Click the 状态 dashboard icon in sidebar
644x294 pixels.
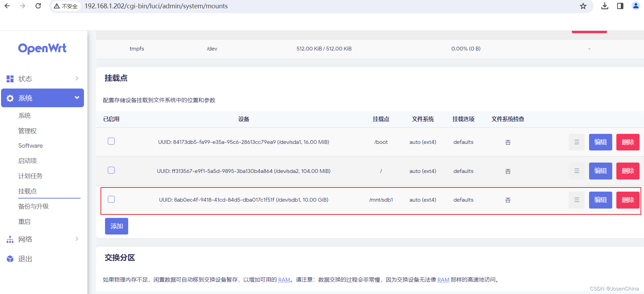tap(10, 79)
